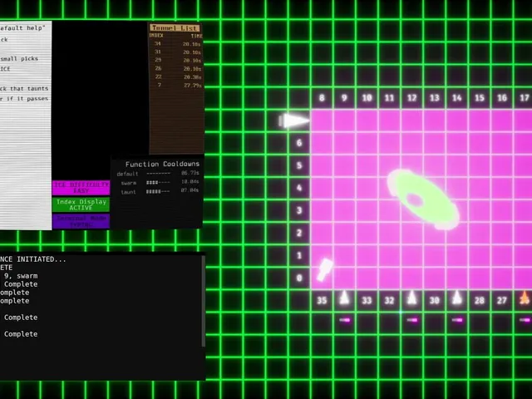Click grid column index label 16
Viewport: 532px width, 399px height.
(502, 98)
